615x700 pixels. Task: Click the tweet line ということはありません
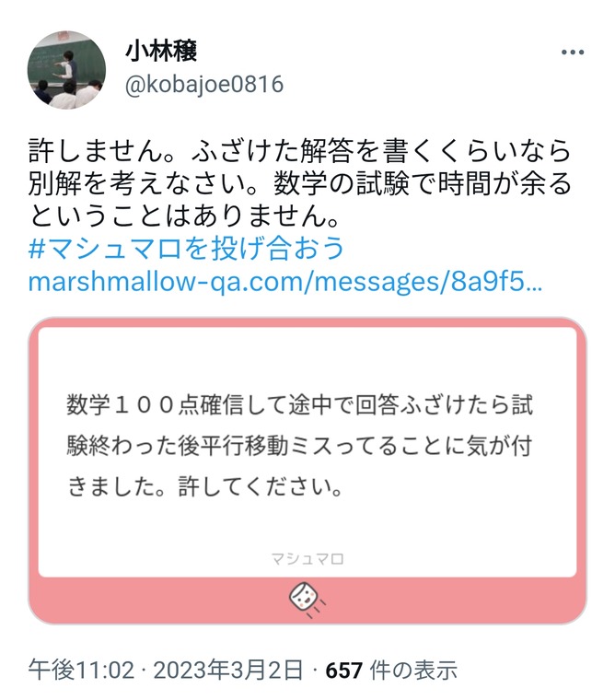click(184, 216)
